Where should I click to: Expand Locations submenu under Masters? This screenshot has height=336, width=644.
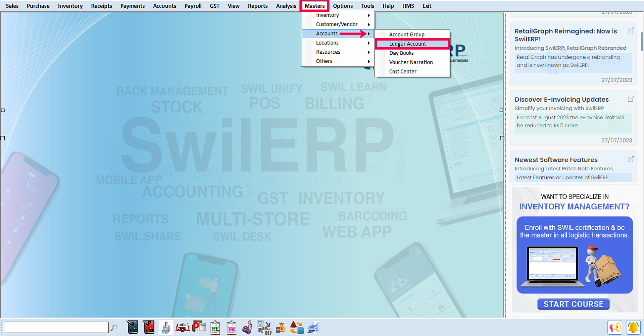tap(338, 43)
